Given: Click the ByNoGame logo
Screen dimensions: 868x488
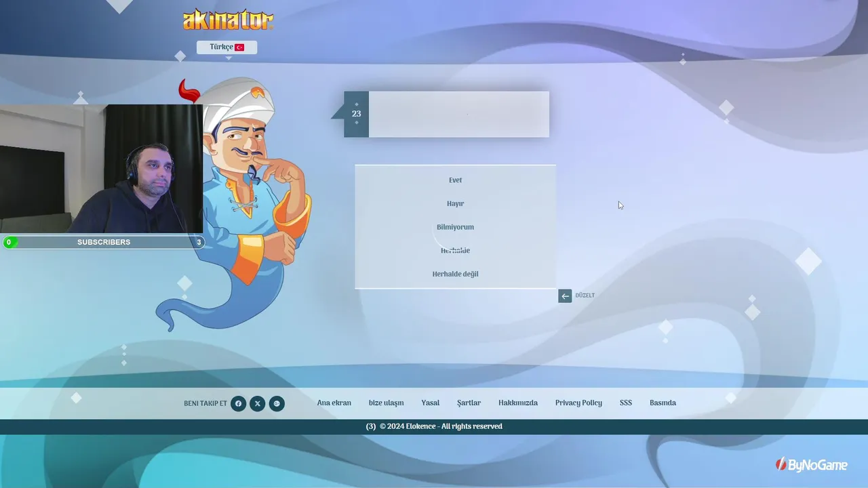Looking at the screenshot, I should [812, 464].
